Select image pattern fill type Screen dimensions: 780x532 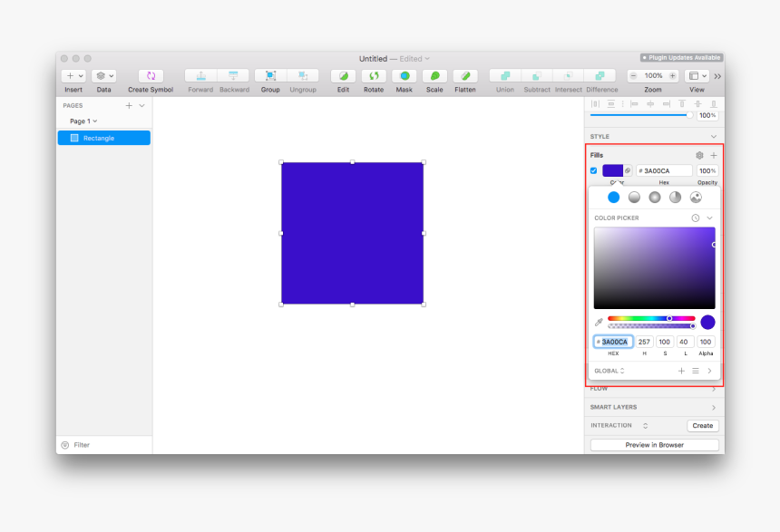pyautogui.click(x=696, y=198)
